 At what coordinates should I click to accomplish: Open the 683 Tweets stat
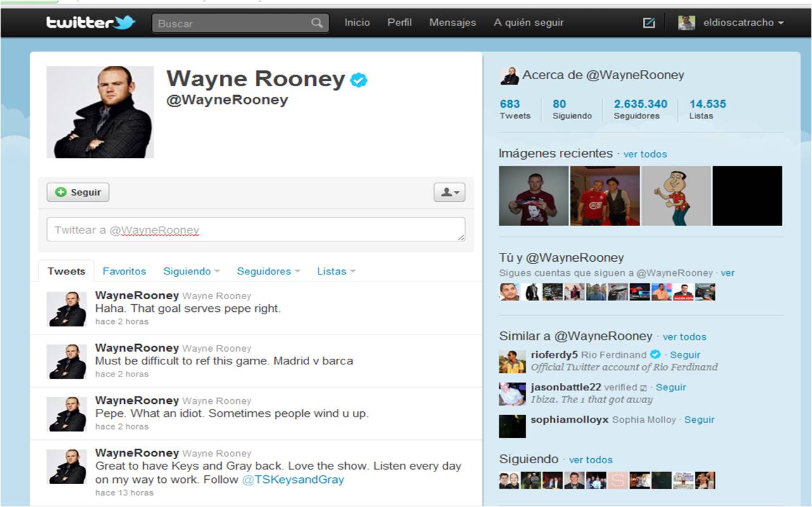tap(515, 109)
